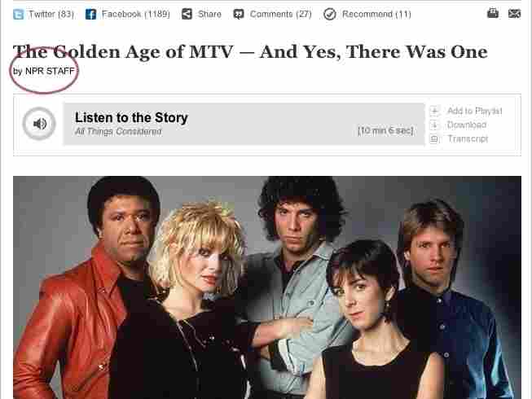
Task: Email this story using envelope icon
Action: (514, 14)
